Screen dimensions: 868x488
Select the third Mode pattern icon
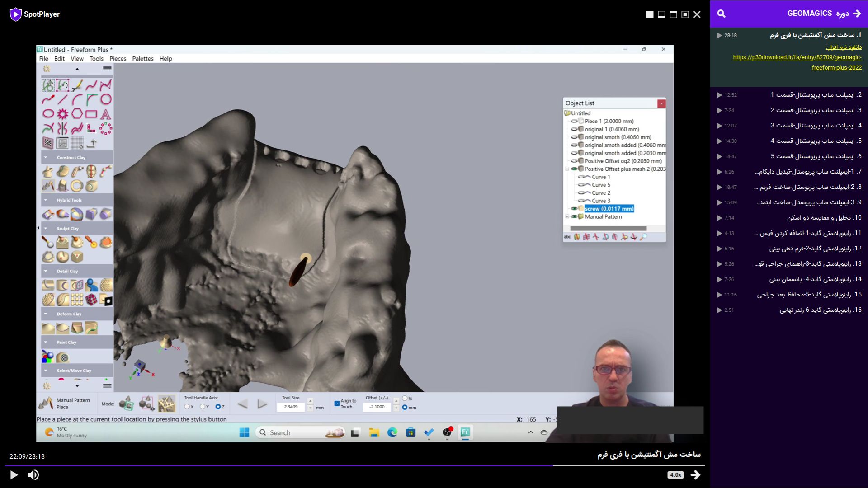tap(166, 404)
